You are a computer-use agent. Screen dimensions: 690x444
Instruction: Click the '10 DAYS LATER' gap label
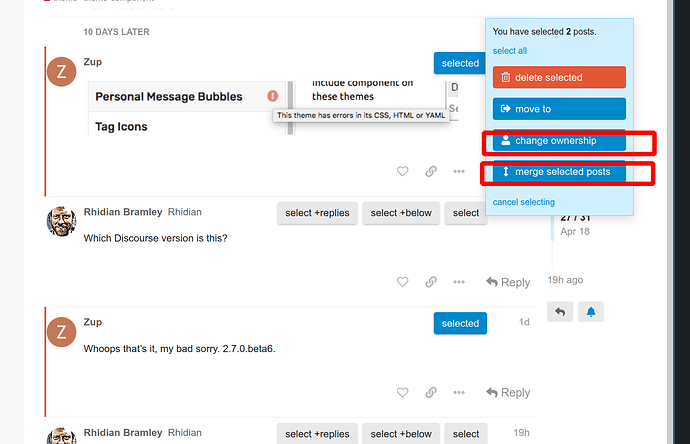(x=117, y=32)
